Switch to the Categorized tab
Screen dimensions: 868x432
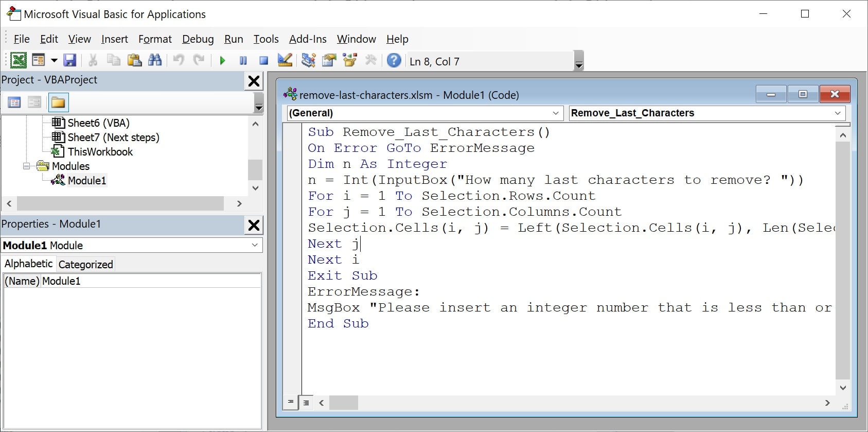[x=85, y=264]
